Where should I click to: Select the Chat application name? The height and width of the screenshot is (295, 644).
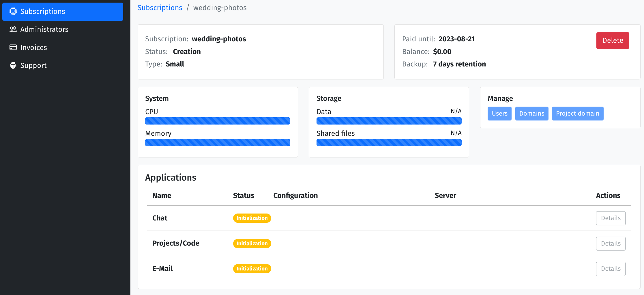160,218
